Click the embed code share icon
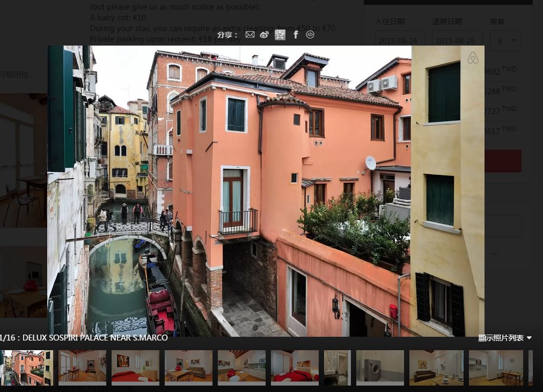The width and height of the screenshot is (543, 392). click(x=310, y=35)
